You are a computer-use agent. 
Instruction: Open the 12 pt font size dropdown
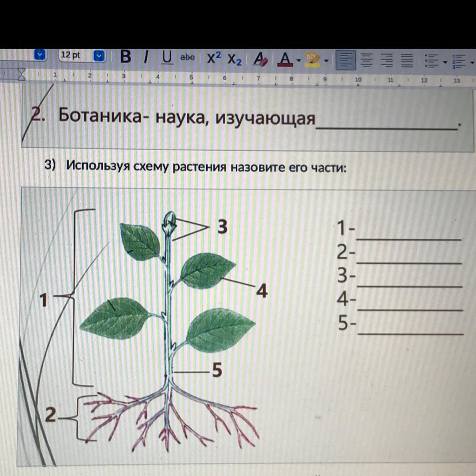click(x=99, y=56)
